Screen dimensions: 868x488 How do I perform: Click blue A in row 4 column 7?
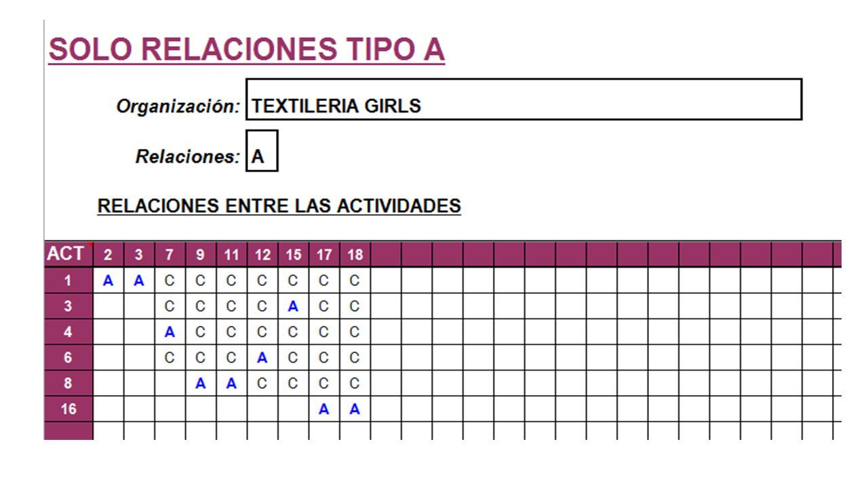pyautogui.click(x=170, y=332)
